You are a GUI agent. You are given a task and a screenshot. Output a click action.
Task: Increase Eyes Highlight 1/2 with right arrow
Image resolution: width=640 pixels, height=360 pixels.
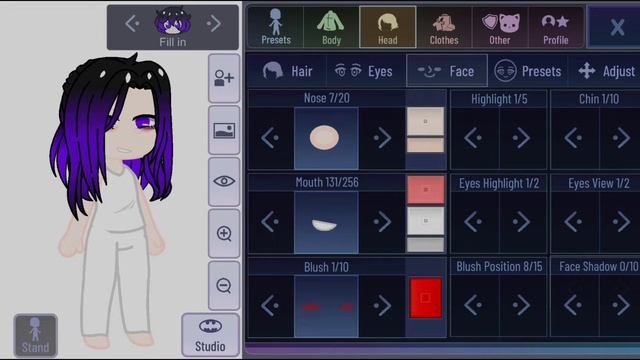click(x=522, y=222)
